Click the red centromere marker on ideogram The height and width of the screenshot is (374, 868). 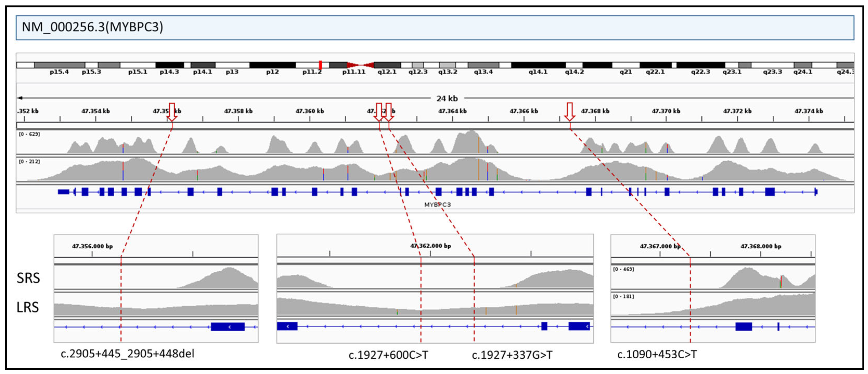pyautogui.click(x=360, y=65)
